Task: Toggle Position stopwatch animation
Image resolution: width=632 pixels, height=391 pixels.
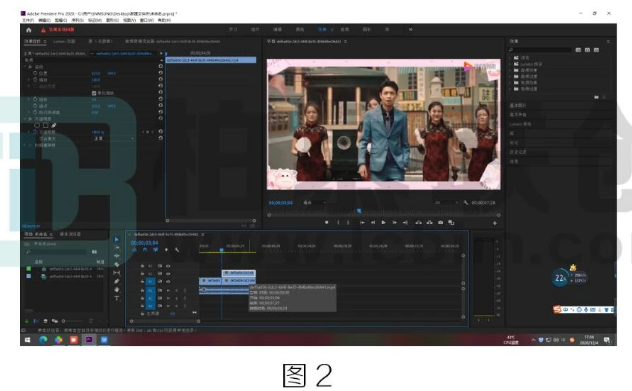Action: (x=35, y=73)
